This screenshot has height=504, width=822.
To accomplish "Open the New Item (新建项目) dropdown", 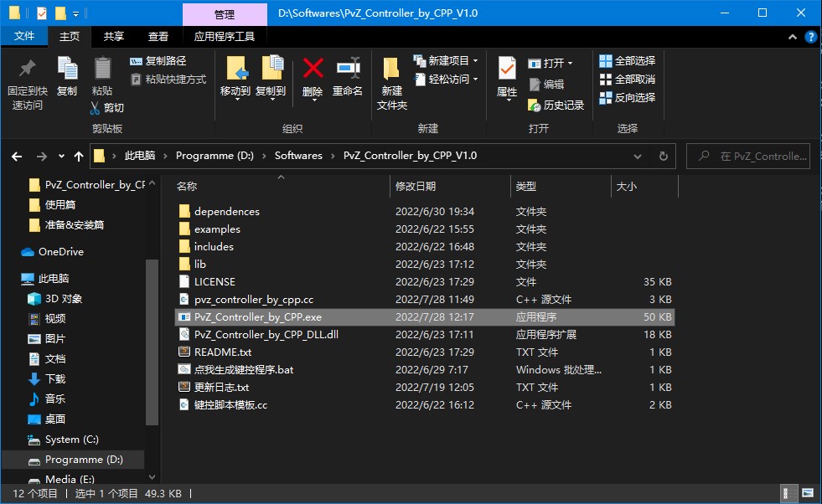I will pos(447,61).
